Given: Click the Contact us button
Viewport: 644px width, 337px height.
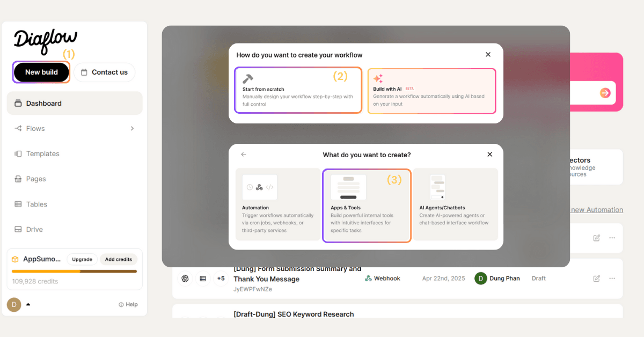Looking at the screenshot, I should point(105,72).
